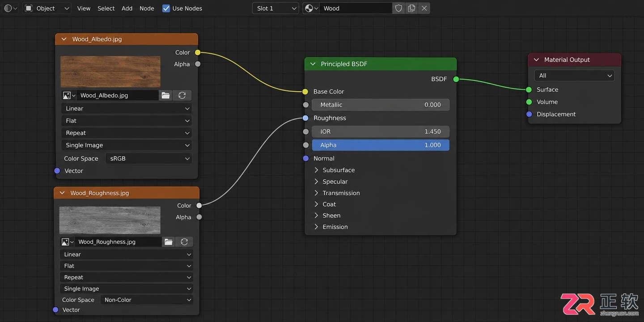Open the Add menu
This screenshot has width=644, height=322.
tap(127, 8)
